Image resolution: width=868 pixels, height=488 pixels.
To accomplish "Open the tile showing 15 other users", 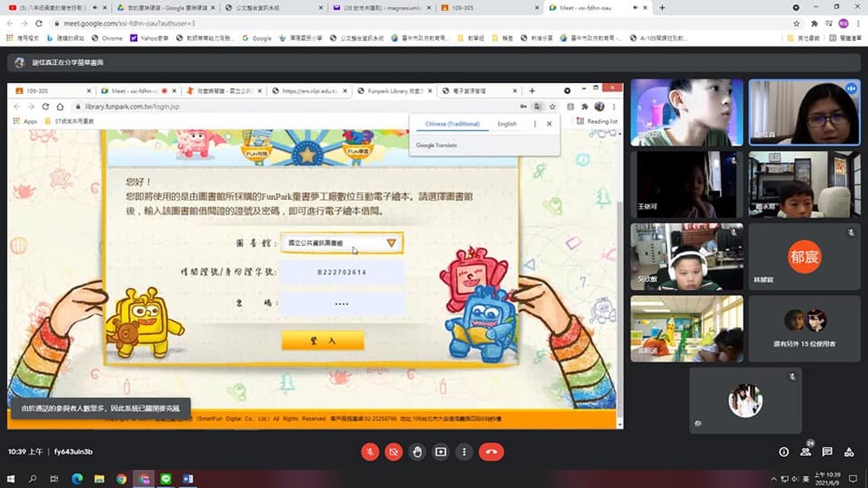I will click(804, 329).
